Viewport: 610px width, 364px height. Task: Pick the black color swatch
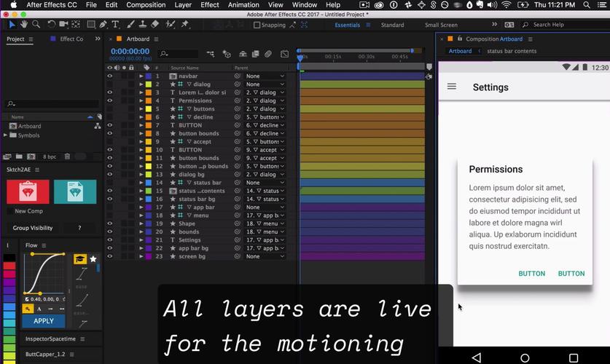point(9,258)
